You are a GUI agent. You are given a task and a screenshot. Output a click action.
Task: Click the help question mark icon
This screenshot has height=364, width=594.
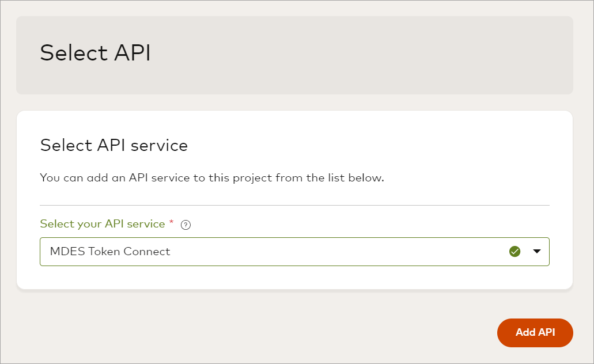click(x=186, y=225)
